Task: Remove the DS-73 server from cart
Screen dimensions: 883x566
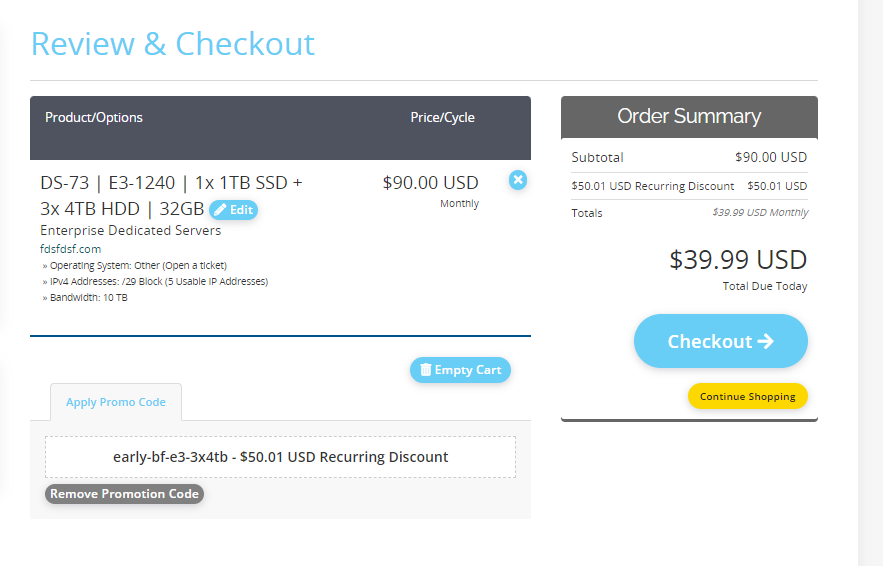Action: (518, 180)
